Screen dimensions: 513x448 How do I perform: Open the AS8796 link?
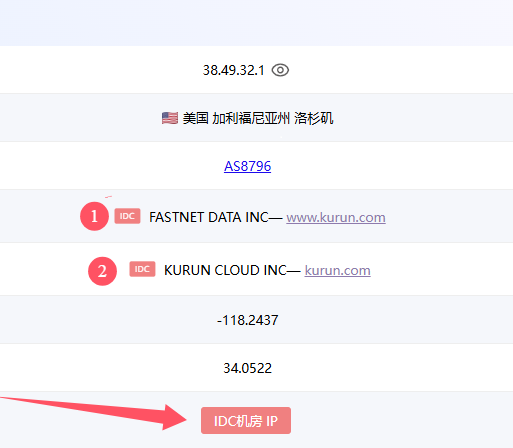click(x=247, y=166)
